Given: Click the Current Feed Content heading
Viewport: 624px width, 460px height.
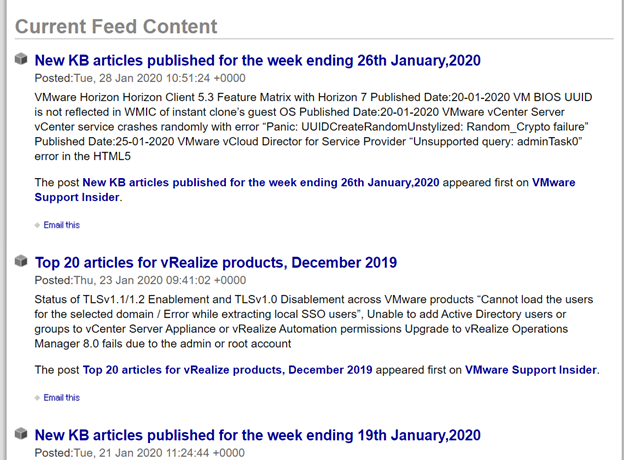Looking at the screenshot, I should [x=116, y=27].
